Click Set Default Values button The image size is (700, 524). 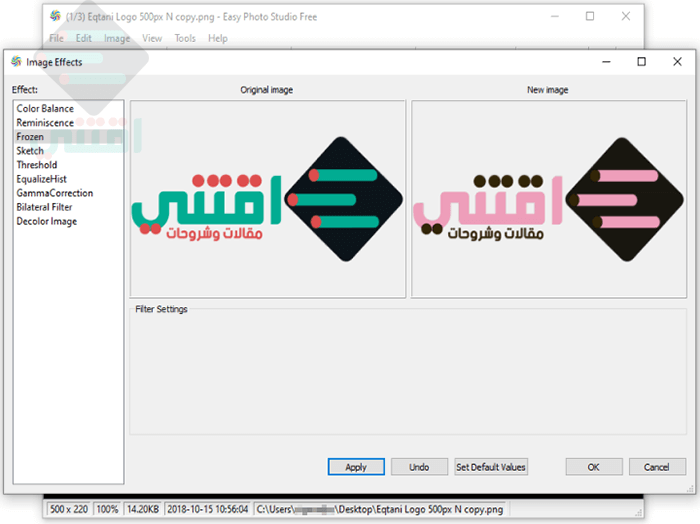tap(491, 467)
